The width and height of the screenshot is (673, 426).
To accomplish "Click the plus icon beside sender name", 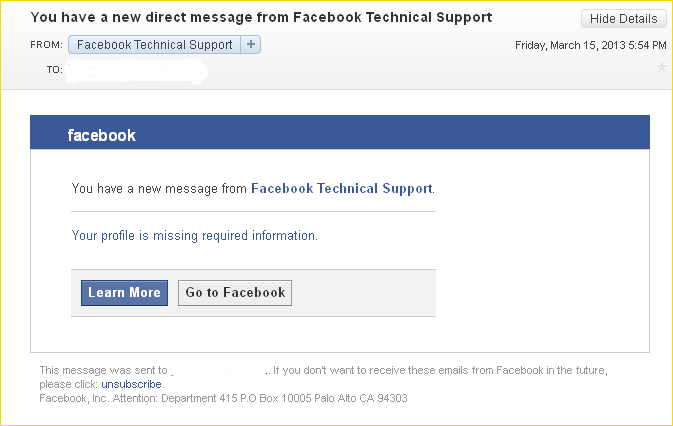I will [x=251, y=45].
